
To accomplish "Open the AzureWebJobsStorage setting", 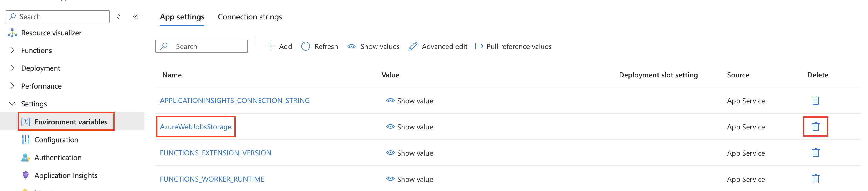I will tap(196, 127).
